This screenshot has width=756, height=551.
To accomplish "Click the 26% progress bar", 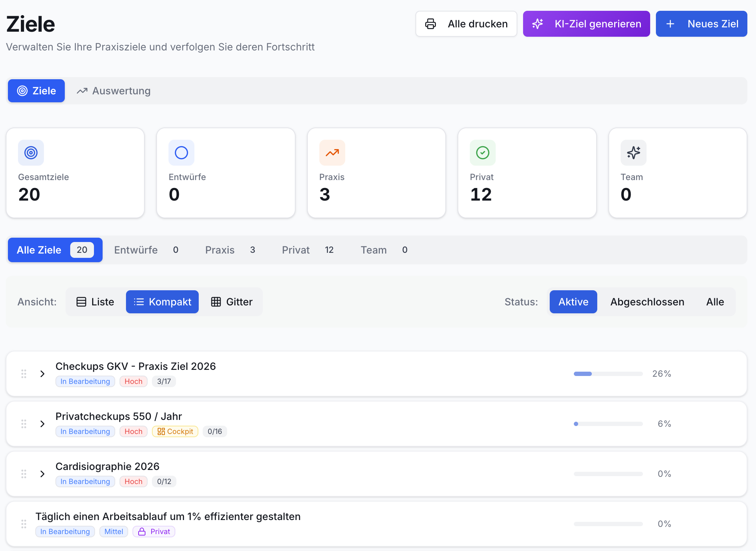I will pyautogui.click(x=608, y=374).
